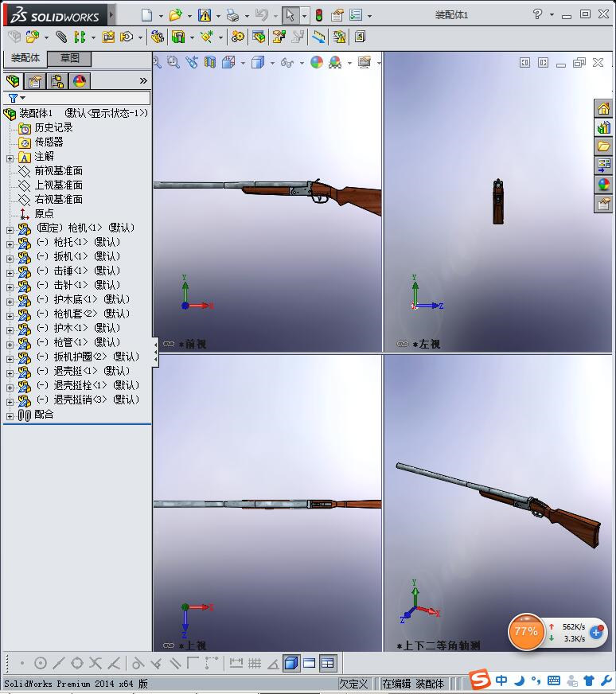Select the 前视基准面 plane
The image size is (616, 694).
point(58,170)
